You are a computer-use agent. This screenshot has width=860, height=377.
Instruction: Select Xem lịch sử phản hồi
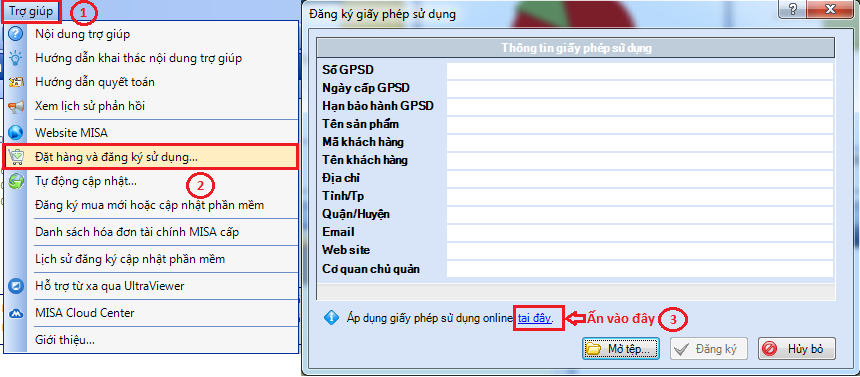coord(90,106)
